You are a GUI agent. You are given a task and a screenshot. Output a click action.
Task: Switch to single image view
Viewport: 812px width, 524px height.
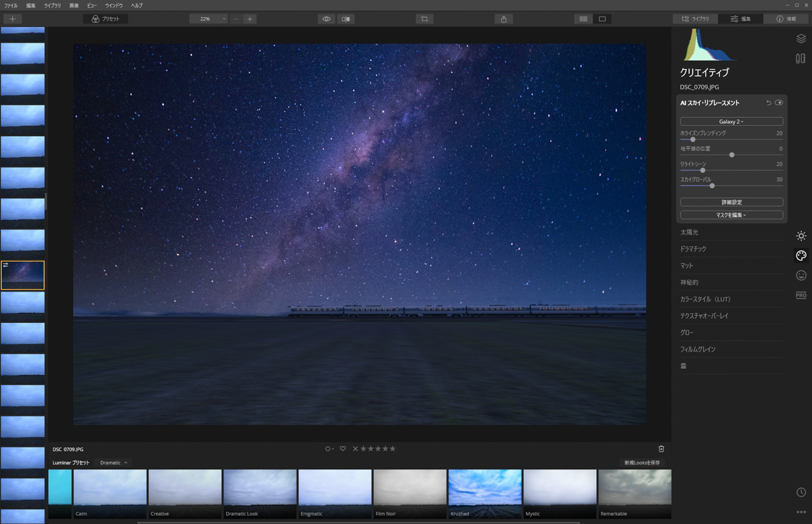pyautogui.click(x=602, y=19)
